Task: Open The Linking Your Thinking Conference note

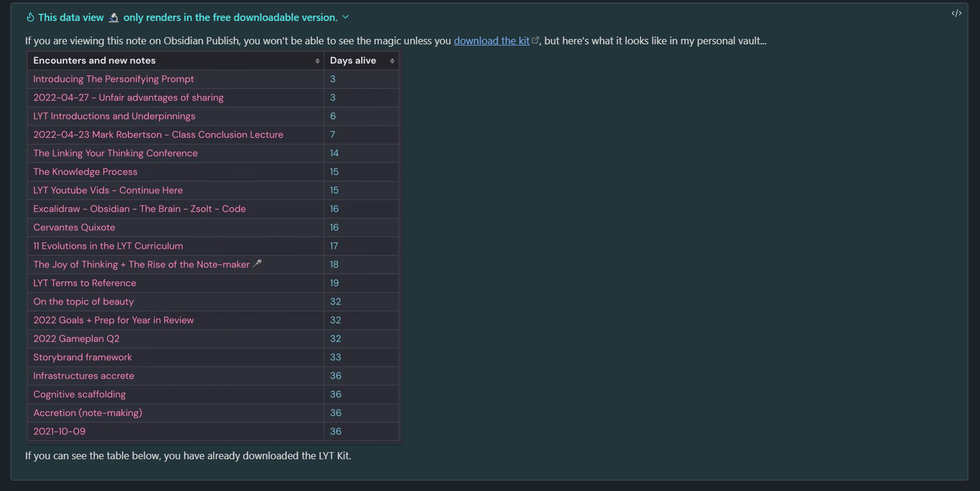Action: pyautogui.click(x=116, y=153)
